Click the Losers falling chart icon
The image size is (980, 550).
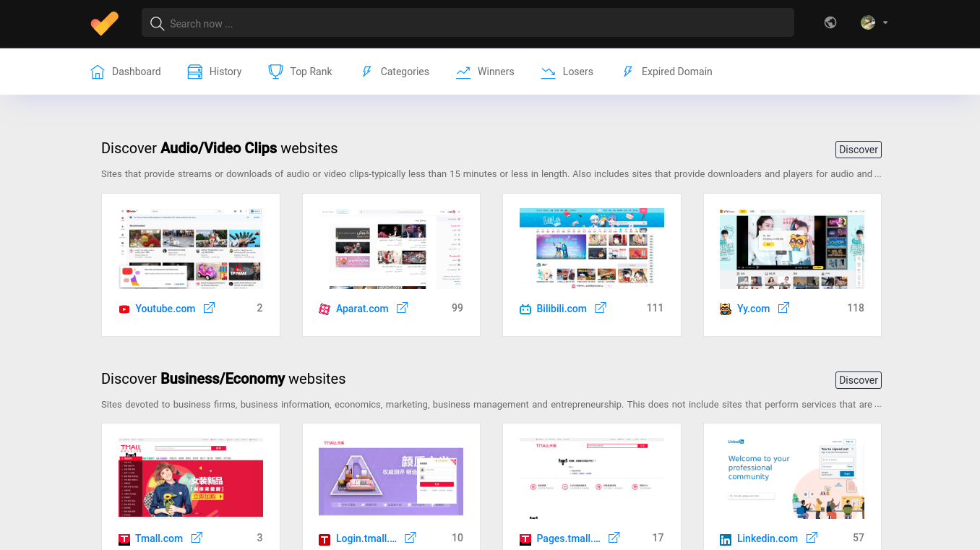tap(549, 72)
